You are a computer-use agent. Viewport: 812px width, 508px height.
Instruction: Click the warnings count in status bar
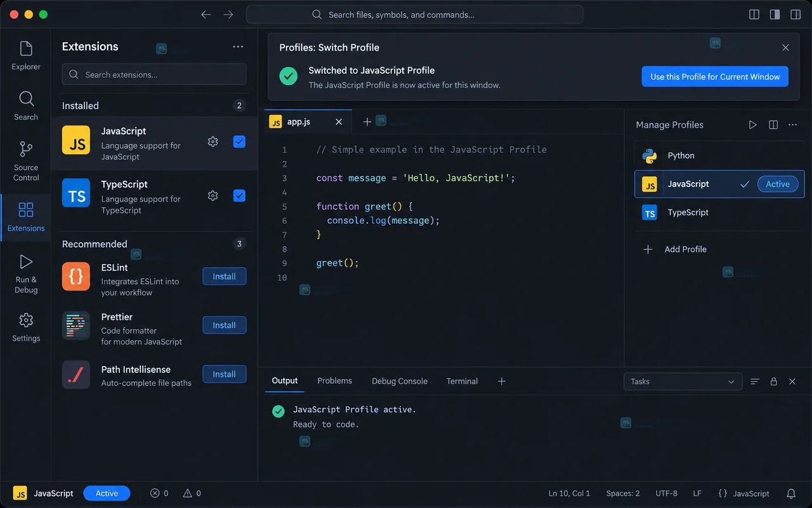coord(192,493)
